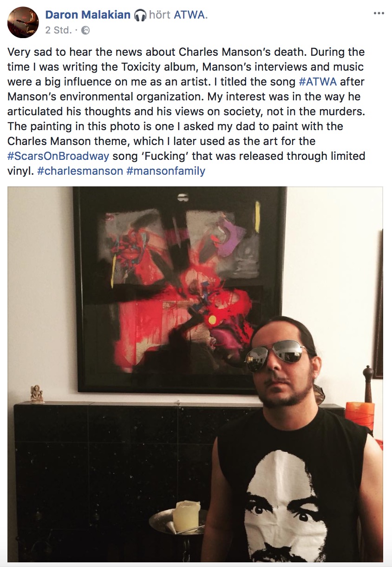The width and height of the screenshot is (392, 567).
Task: Click the globe public privacy icon
Action: click(85, 31)
